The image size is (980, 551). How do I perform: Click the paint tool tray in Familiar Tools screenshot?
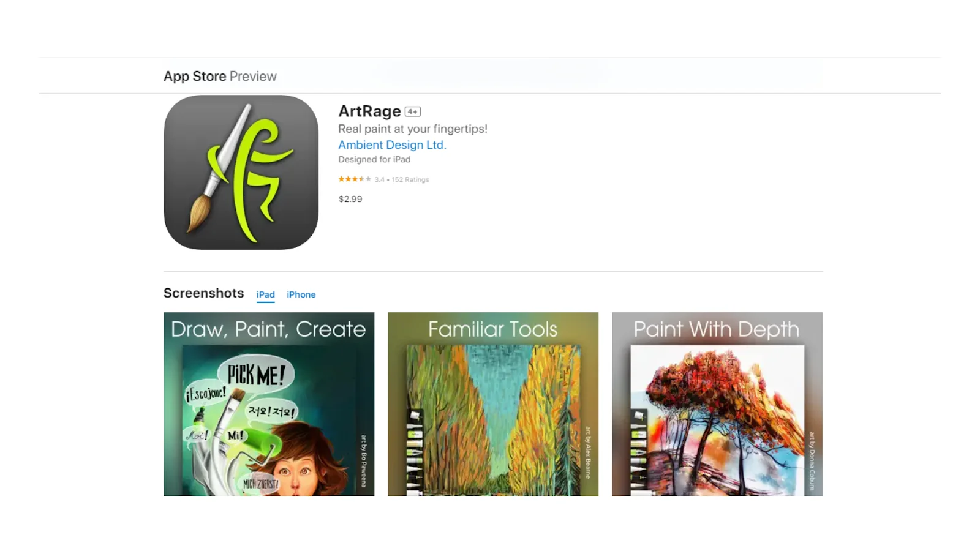[x=415, y=452]
